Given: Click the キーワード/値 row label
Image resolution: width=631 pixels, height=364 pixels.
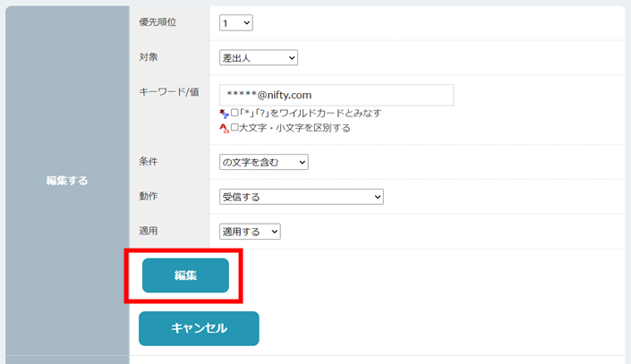Looking at the screenshot, I should pyautogui.click(x=168, y=92).
